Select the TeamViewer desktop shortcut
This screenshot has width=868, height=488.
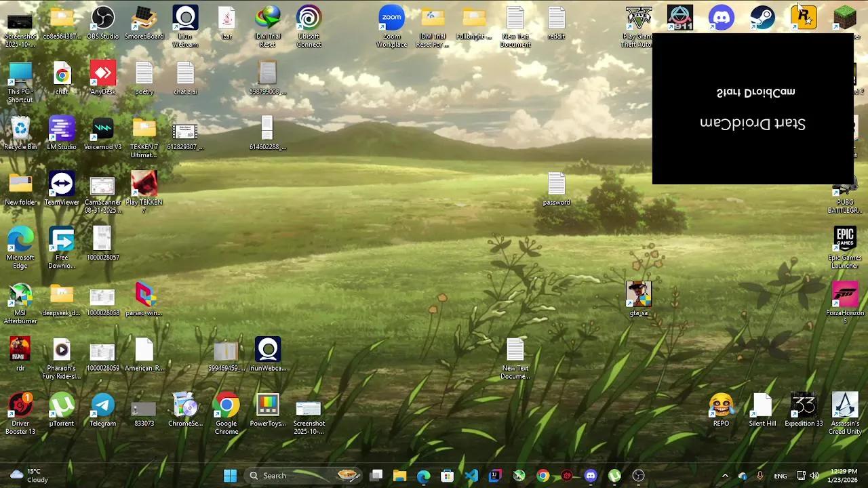coord(61,184)
